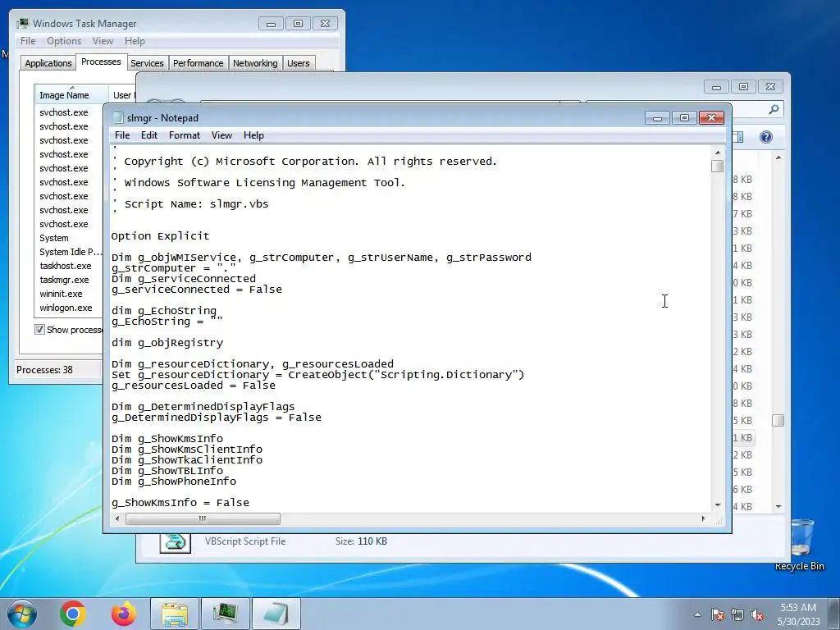Open Task Manager File menu
This screenshot has height=630, width=840.
(28, 41)
